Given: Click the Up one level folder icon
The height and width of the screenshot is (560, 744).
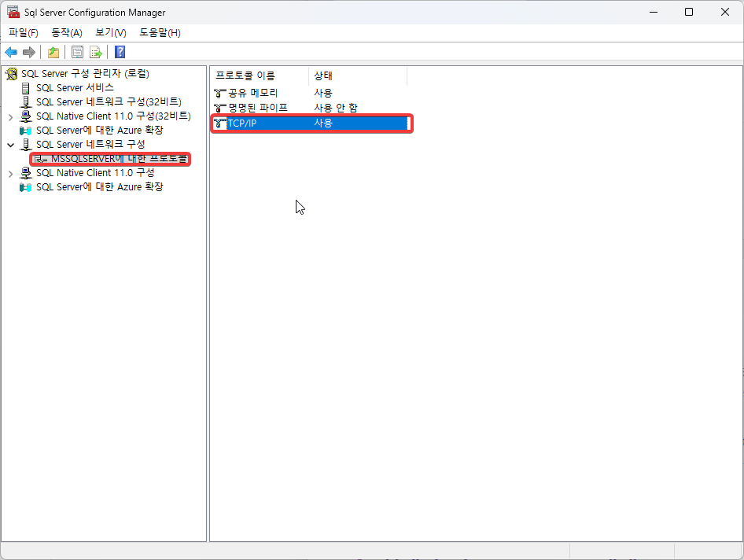Looking at the screenshot, I should coord(53,52).
